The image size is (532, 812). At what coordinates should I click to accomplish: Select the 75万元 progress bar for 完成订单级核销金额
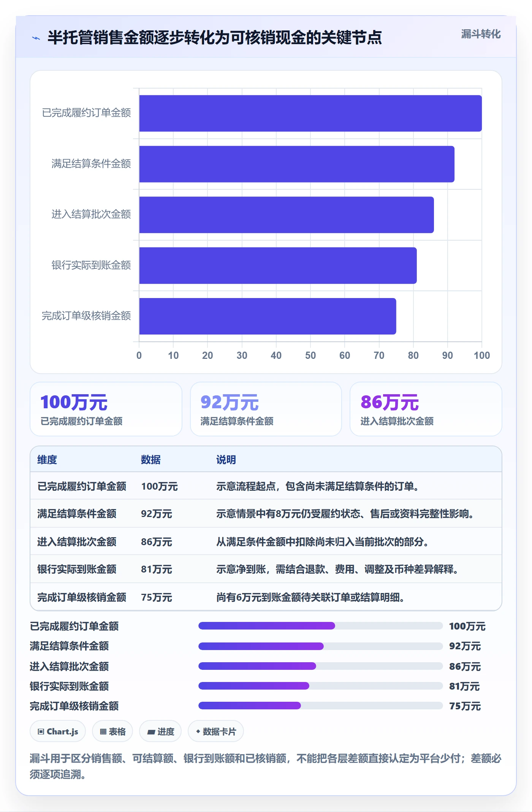pyautogui.click(x=321, y=706)
